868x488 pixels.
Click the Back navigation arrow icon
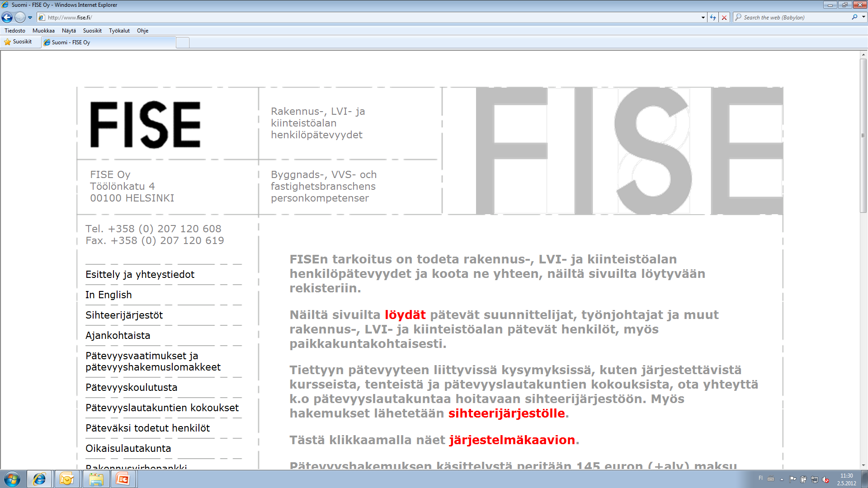point(8,17)
